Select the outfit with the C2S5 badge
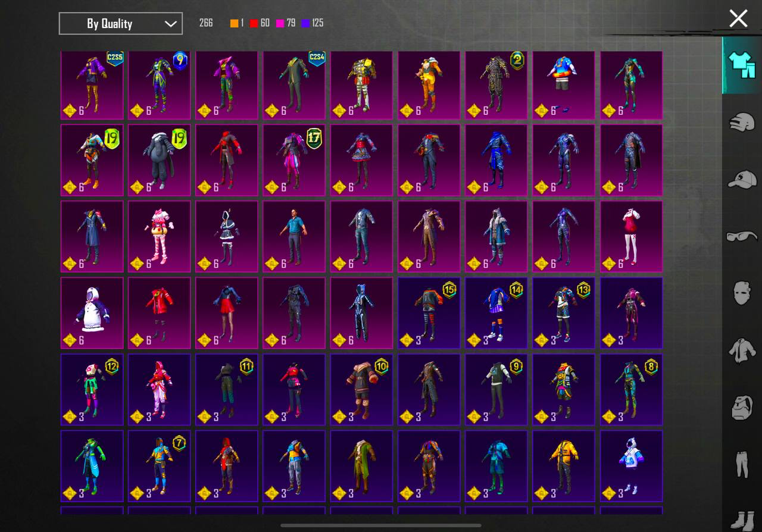762x532 pixels. [92, 85]
